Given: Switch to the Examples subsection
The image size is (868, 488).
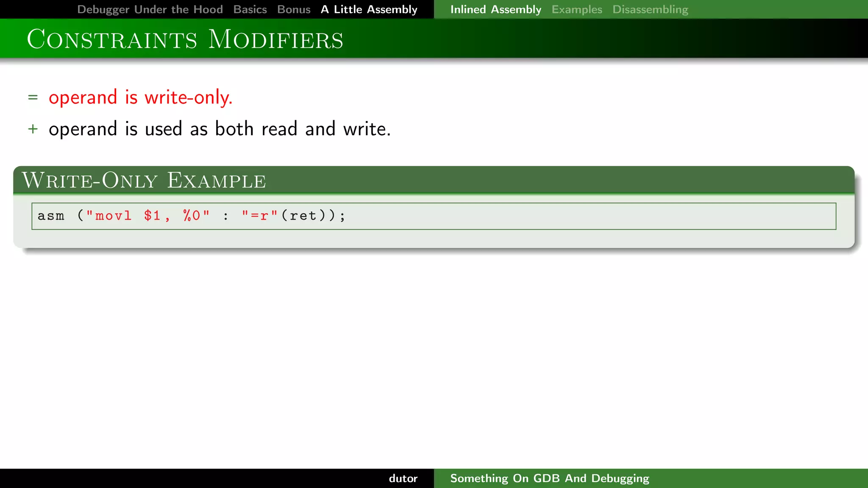Looking at the screenshot, I should [577, 9].
